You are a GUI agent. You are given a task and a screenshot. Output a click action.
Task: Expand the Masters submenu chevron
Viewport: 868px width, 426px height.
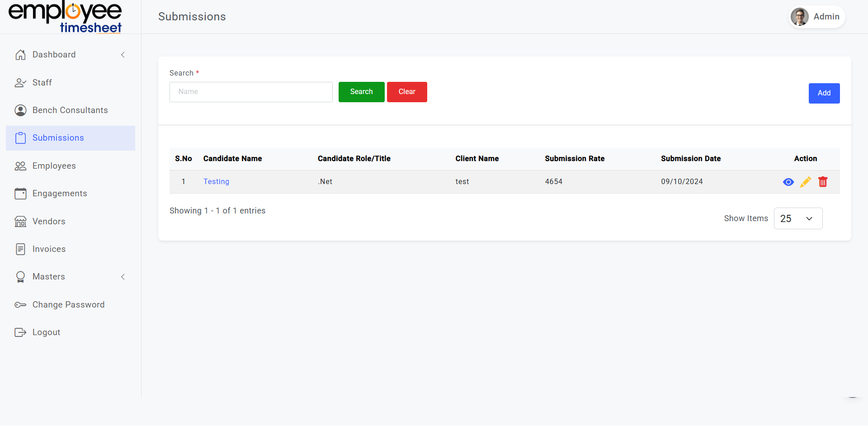click(123, 277)
